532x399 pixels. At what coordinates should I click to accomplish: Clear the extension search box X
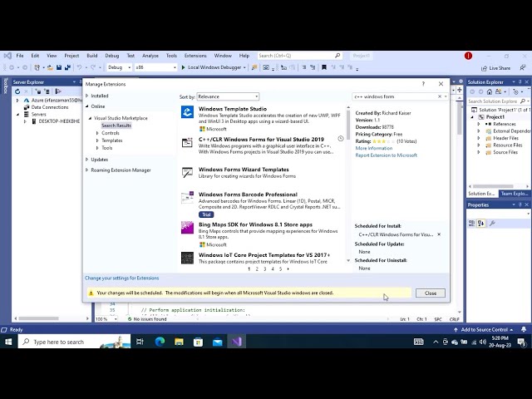440,96
